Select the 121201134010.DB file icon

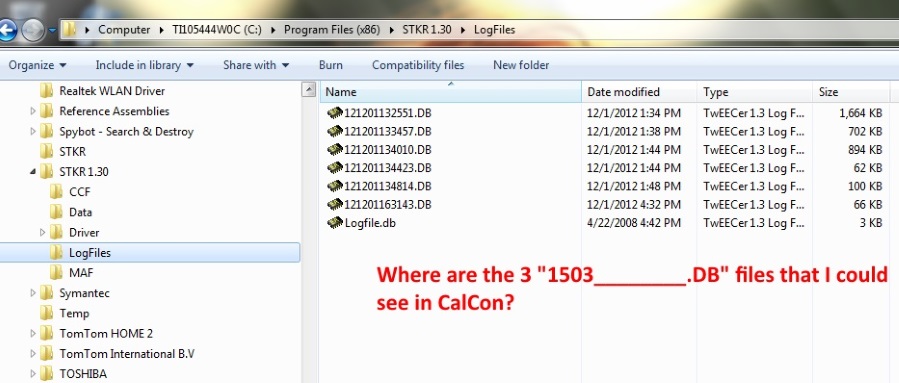tap(335, 150)
